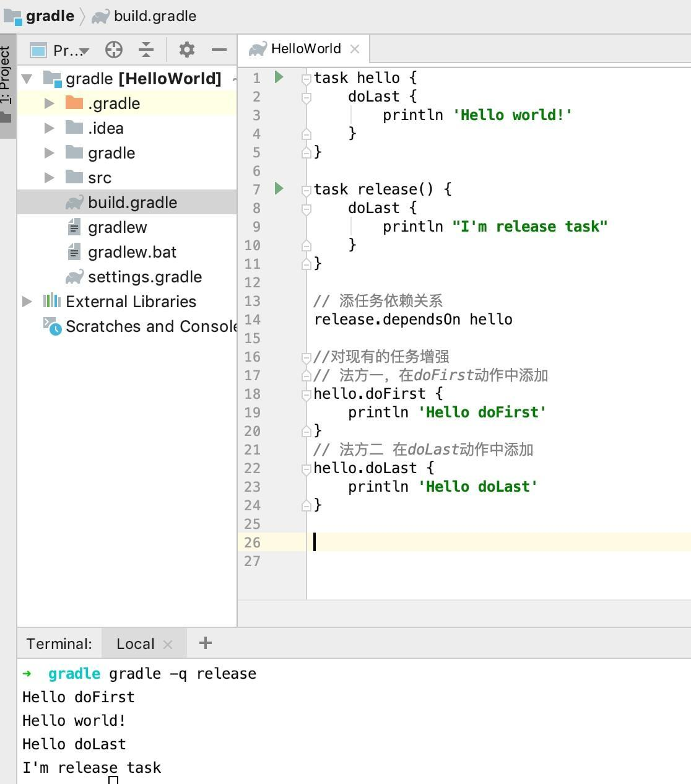The image size is (691, 784).
Task: Expand the src folder
Action: point(50,178)
